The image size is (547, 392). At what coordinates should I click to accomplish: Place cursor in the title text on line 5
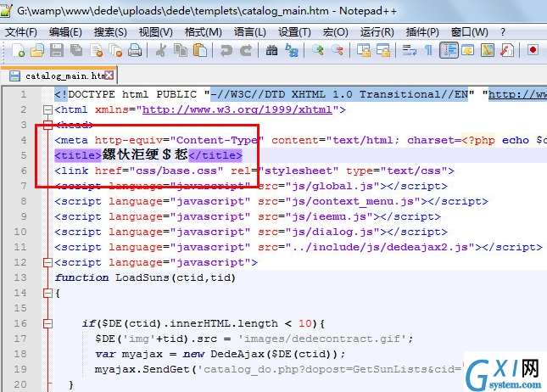point(145,154)
